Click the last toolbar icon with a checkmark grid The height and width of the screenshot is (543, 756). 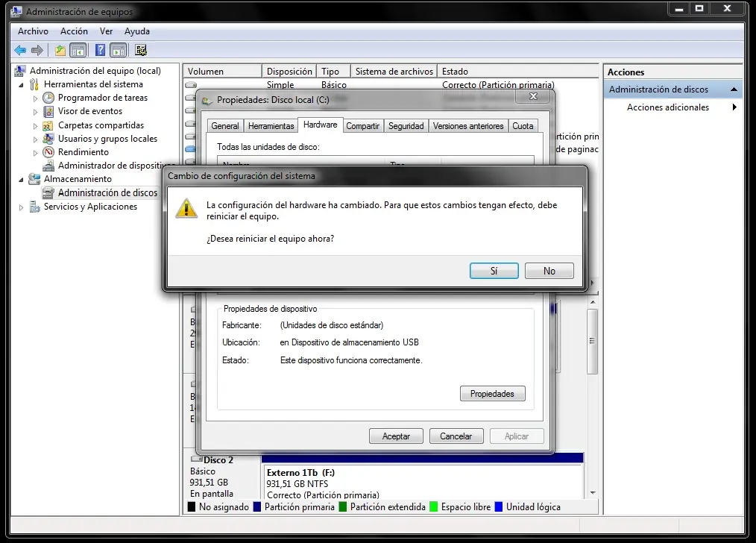(141, 50)
